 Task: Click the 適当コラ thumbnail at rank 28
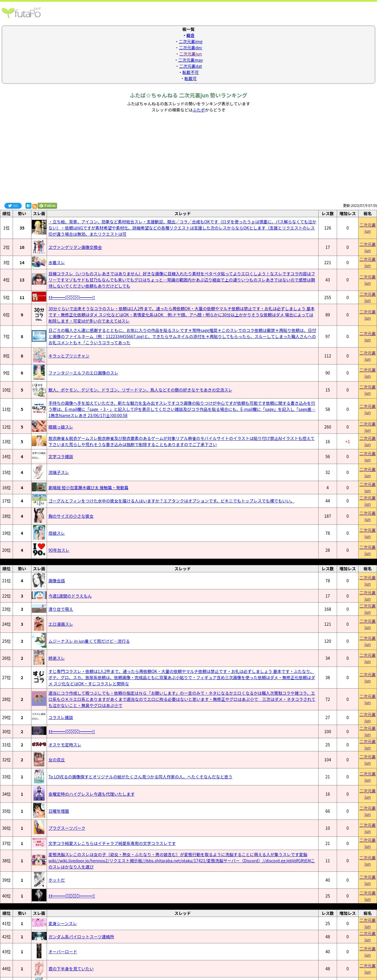39,699
